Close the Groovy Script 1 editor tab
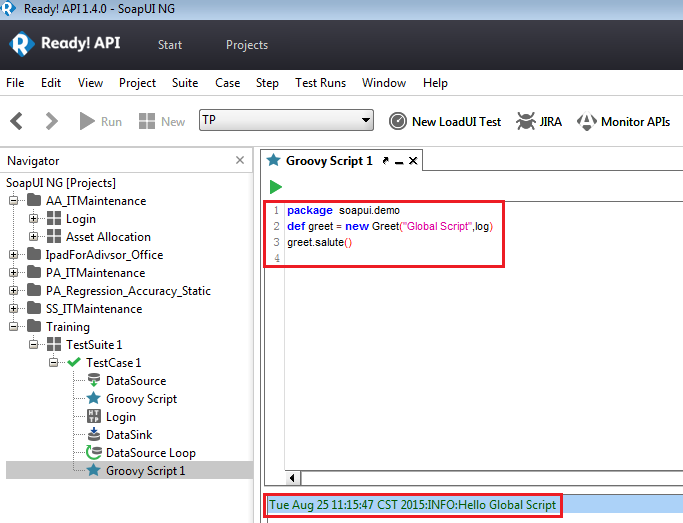Image resolution: width=683 pixels, height=523 pixels. pyautogui.click(x=413, y=161)
